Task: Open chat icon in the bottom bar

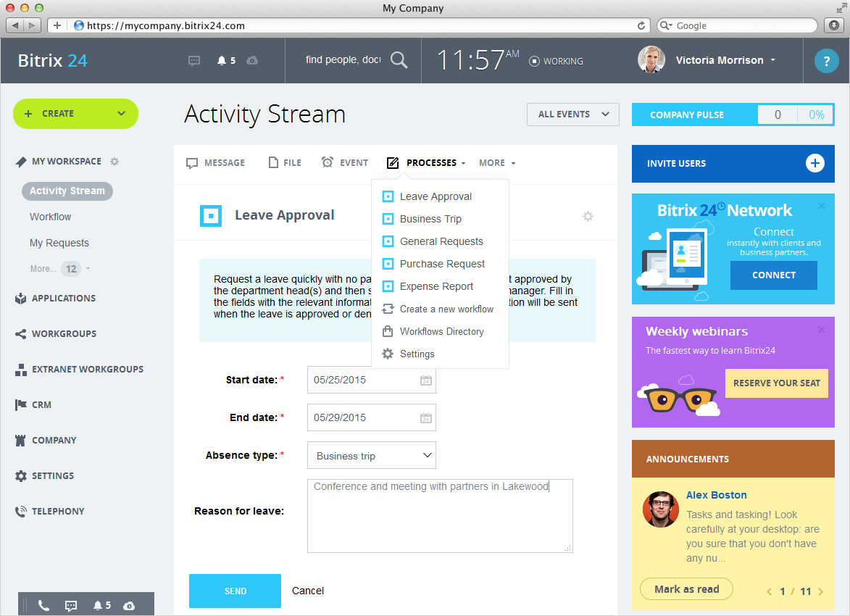Action: [71, 606]
